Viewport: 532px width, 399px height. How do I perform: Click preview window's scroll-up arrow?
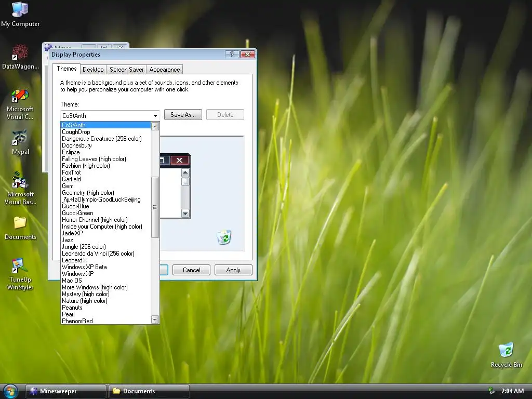pos(185,172)
